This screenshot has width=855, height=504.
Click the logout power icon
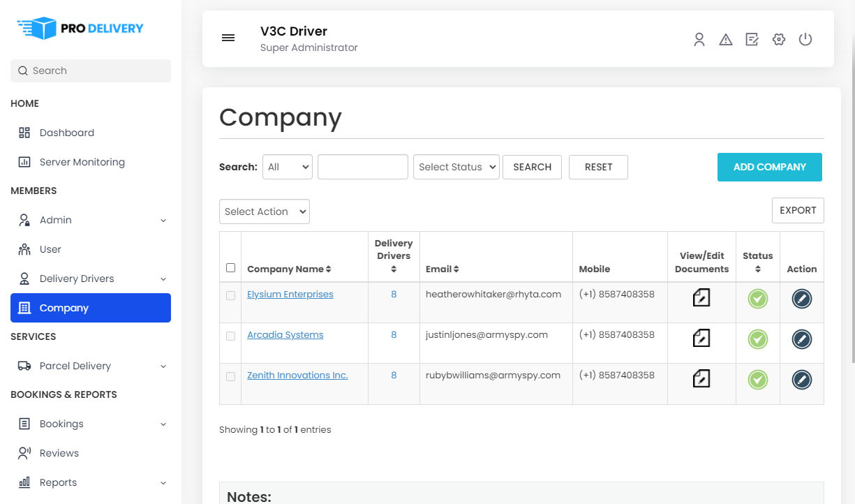click(x=805, y=40)
